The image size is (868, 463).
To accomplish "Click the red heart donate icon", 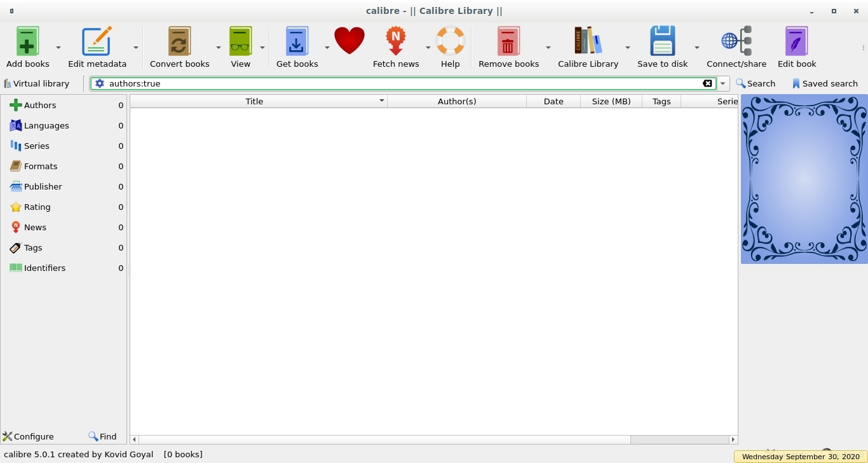I will pos(349,41).
